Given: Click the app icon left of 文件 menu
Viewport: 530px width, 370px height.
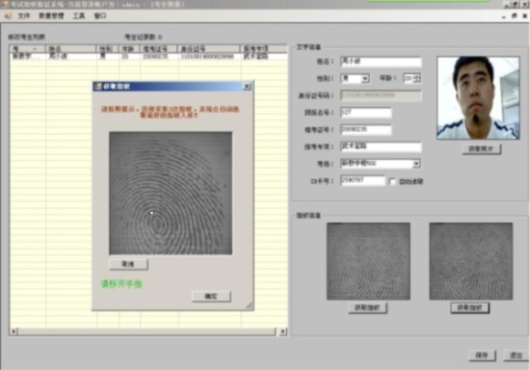Looking at the screenshot, I should [x=8, y=16].
